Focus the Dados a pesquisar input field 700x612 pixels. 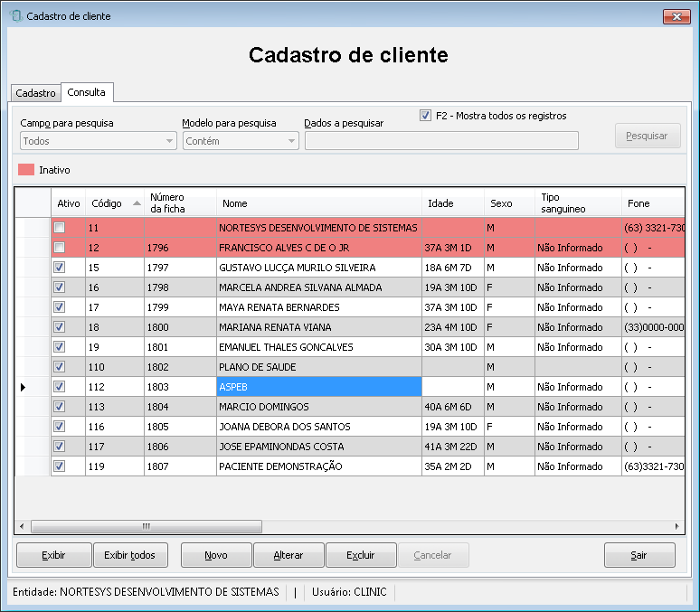[441, 141]
